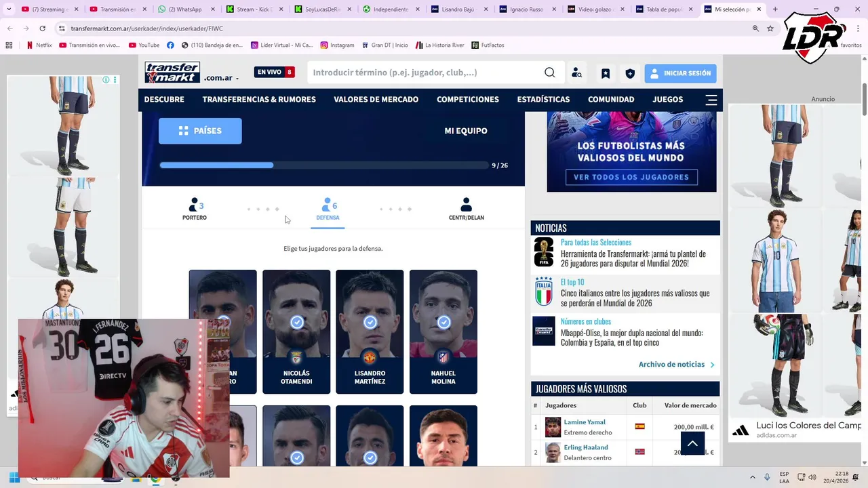Click the Benfica crest on Otamendi's card
Screen dimensions: 868x488
coord(296,357)
